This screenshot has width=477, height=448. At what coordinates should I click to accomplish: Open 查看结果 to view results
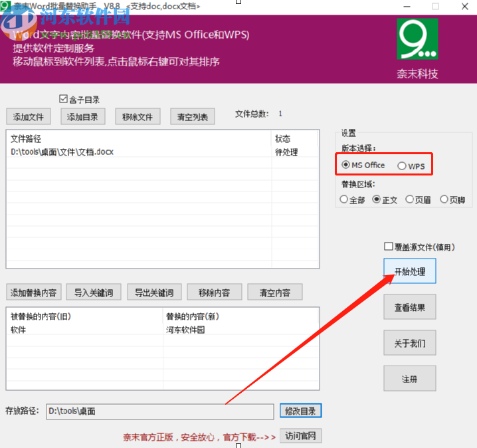pyautogui.click(x=409, y=308)
